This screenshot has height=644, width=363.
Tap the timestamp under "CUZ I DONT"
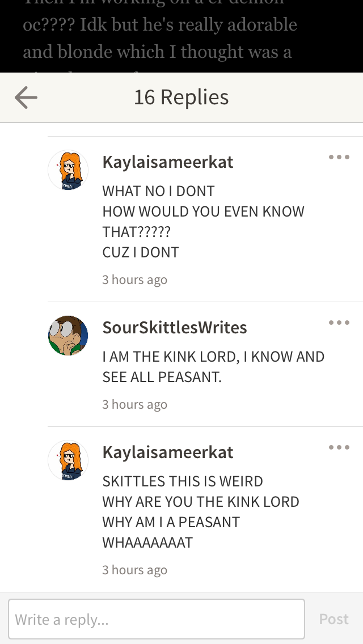[x=135, y=279]
